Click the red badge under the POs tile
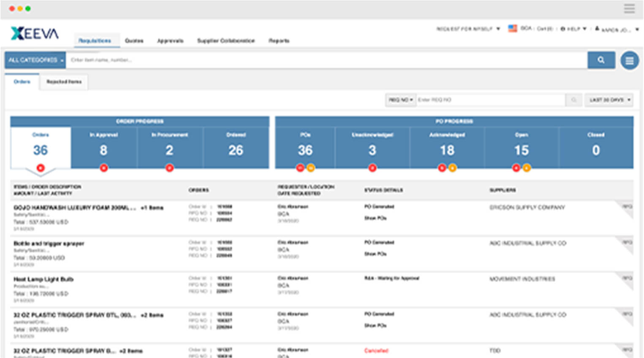The image size is (644, 358). [300, 168]
